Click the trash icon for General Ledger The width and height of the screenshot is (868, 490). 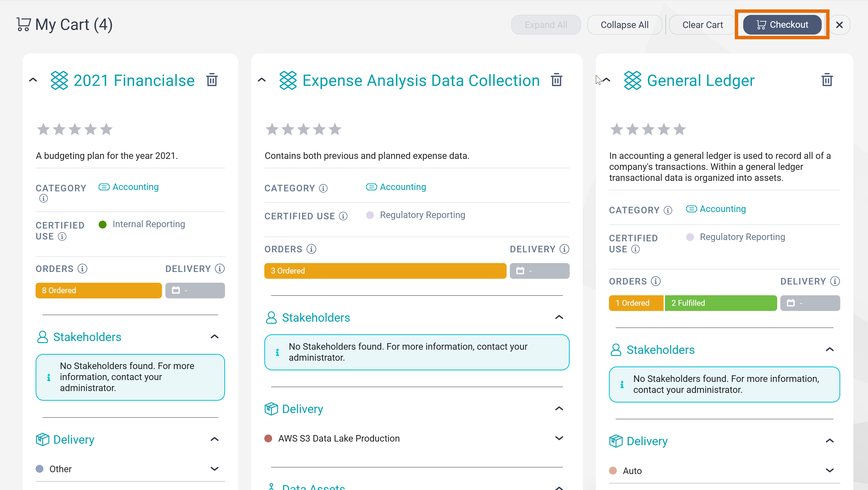click(827, 80)
